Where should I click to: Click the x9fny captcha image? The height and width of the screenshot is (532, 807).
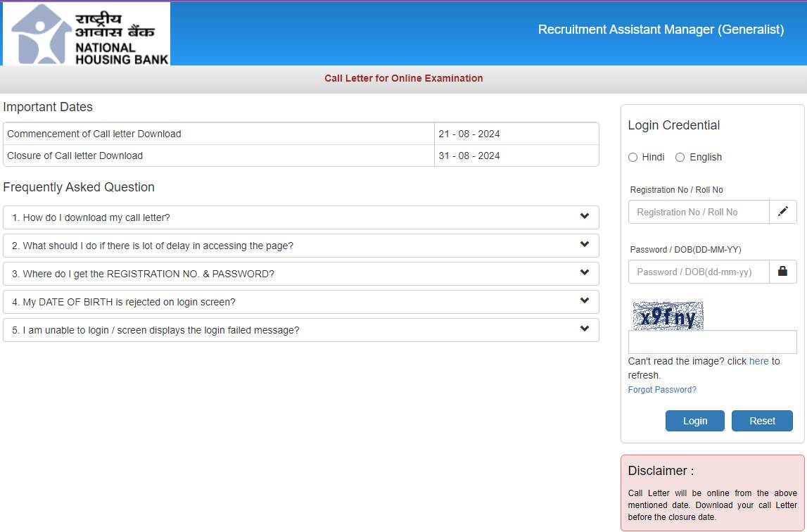(668, 316)
